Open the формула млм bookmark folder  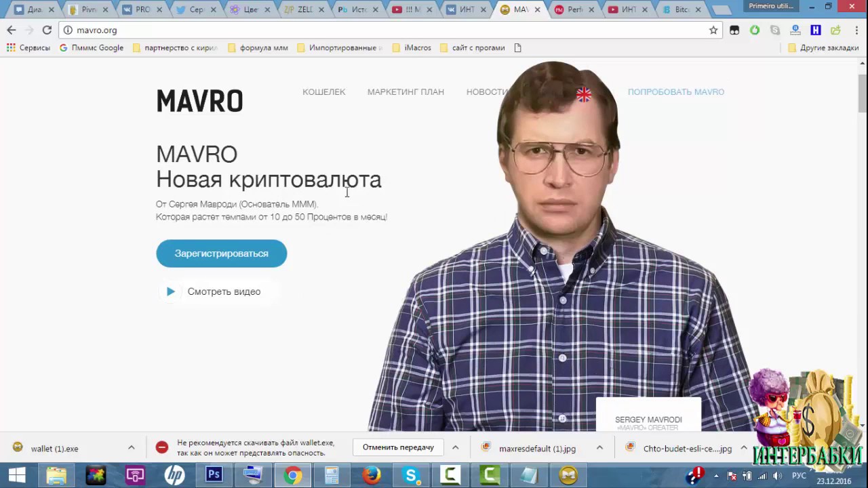[258, 47]
